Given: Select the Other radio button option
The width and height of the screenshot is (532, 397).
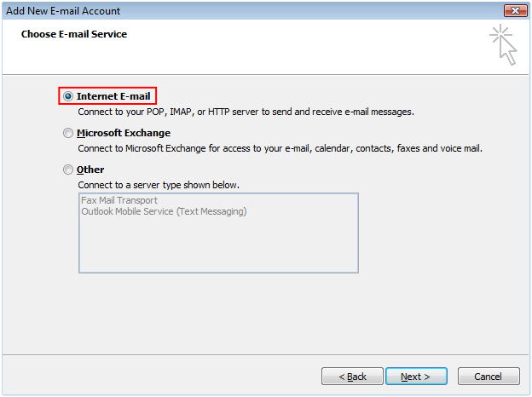Looking at the screenshot, I should click(x=68, y=170).
